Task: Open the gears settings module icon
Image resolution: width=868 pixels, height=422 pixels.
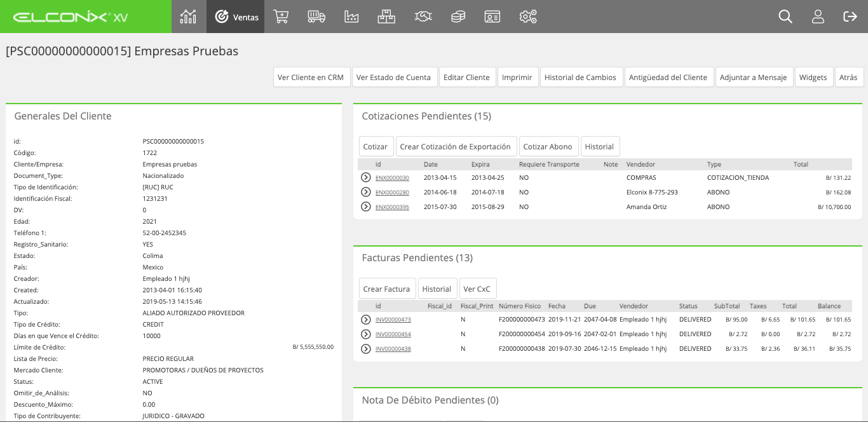Action: pyautogui.click(x=528, y=17)
